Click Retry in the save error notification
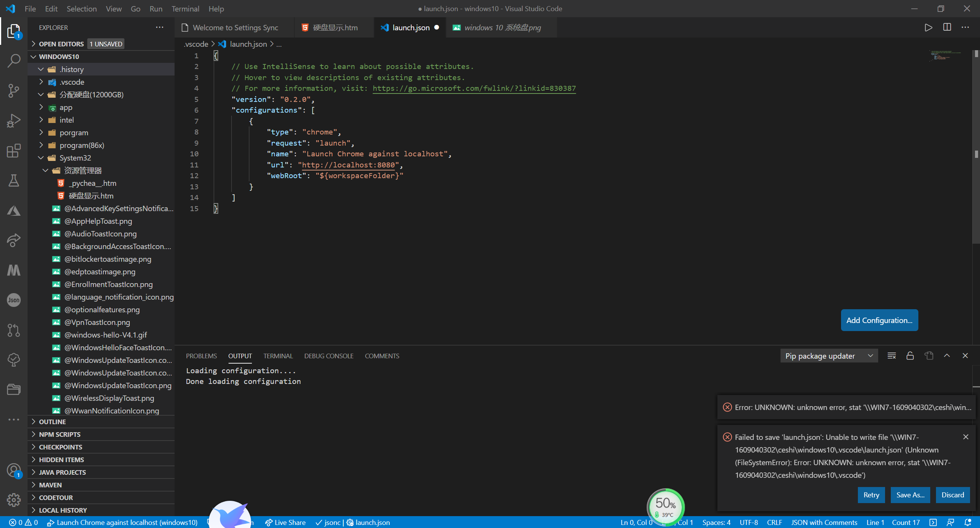The height and width of the screenshot is (528, 980). pos(871,495)
